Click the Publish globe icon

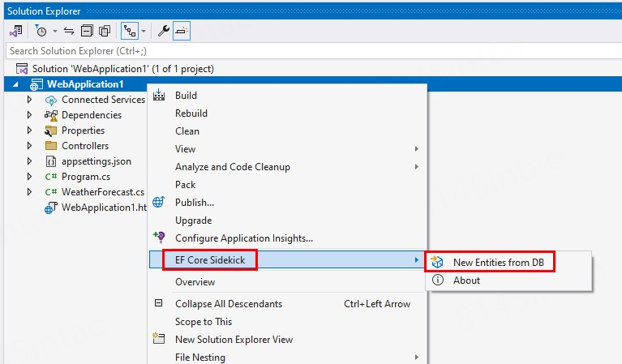point(159,203)
